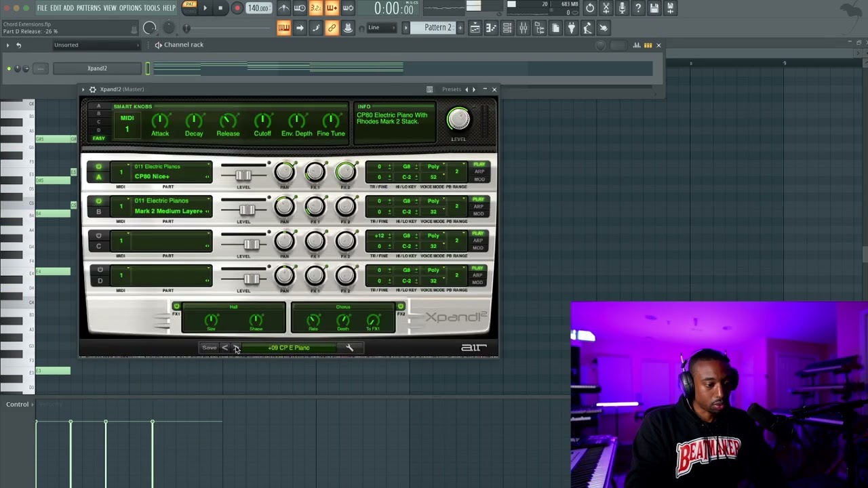This screenshot has height=488, width=868.
Task: Select ARP mode for part A
Action: click(x=479, y=172)
